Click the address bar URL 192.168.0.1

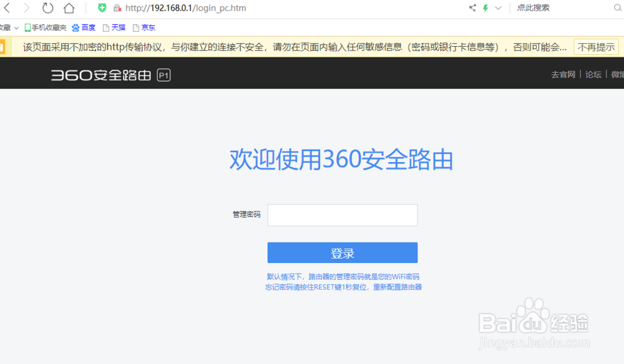point(185,8)
